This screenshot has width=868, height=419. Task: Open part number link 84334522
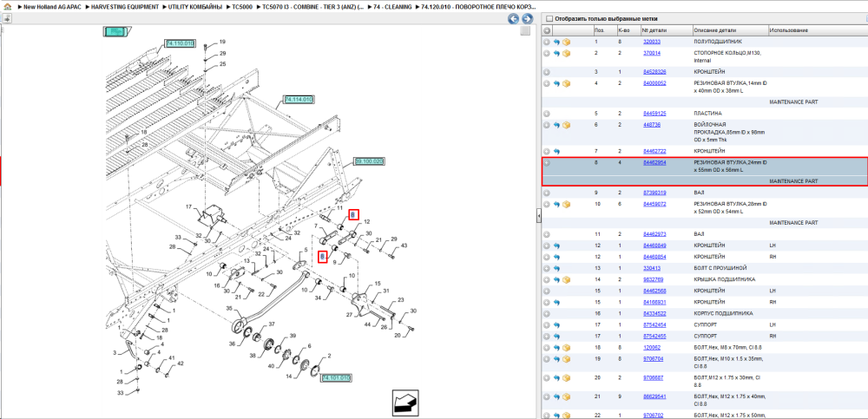click(x=654, y=313)
